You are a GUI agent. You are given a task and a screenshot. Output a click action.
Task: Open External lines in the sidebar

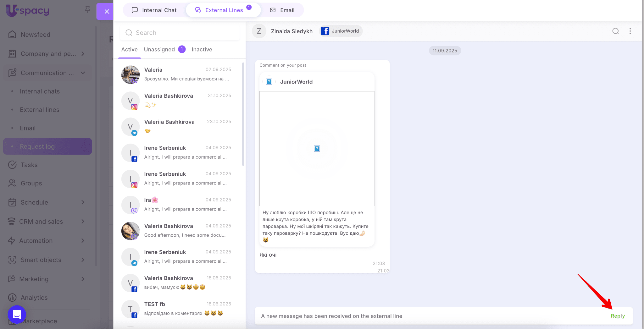click(x=40, y=110)
